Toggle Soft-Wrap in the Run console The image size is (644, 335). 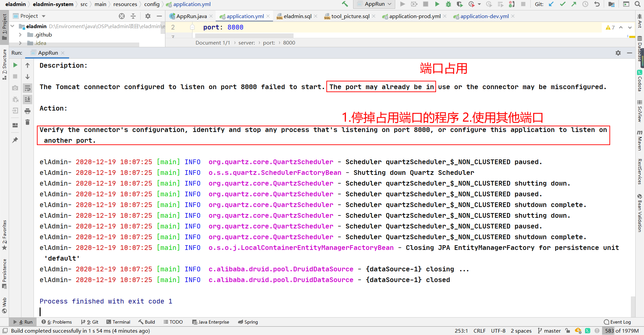[28, 88]
